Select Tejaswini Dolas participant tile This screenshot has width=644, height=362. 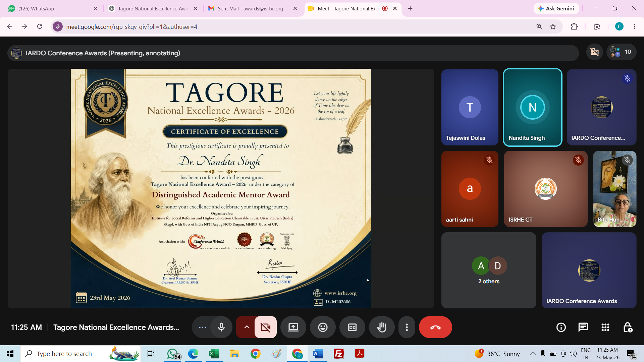[x=470, y=107]
